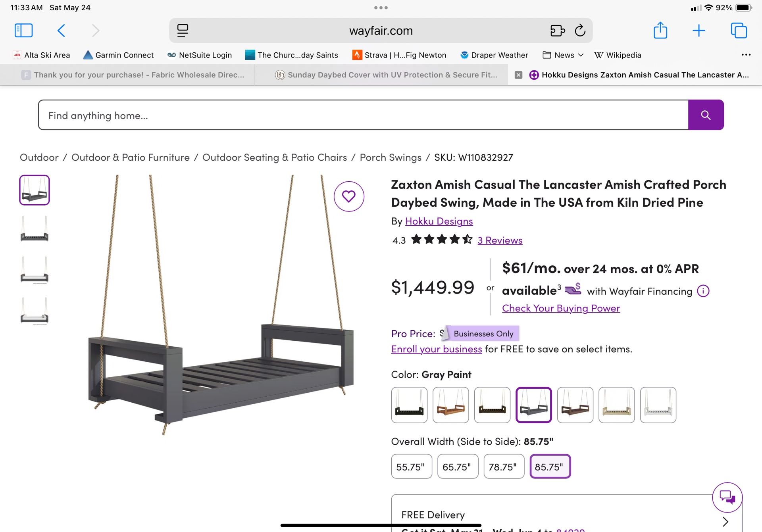Click Check Your Buying Power
Screen dimensions: 762x532
(561, 308)
